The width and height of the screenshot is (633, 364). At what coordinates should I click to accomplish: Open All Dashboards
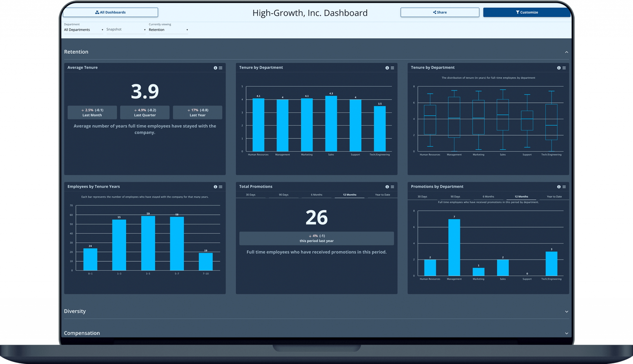[x=110, y=12]
